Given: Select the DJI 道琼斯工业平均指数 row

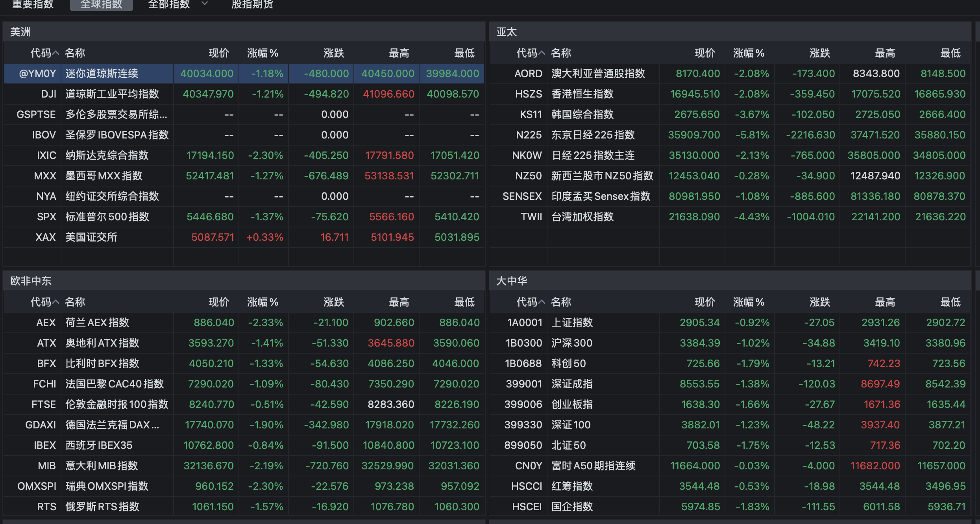Looking at the screenshot, I should tap(244, 94).
